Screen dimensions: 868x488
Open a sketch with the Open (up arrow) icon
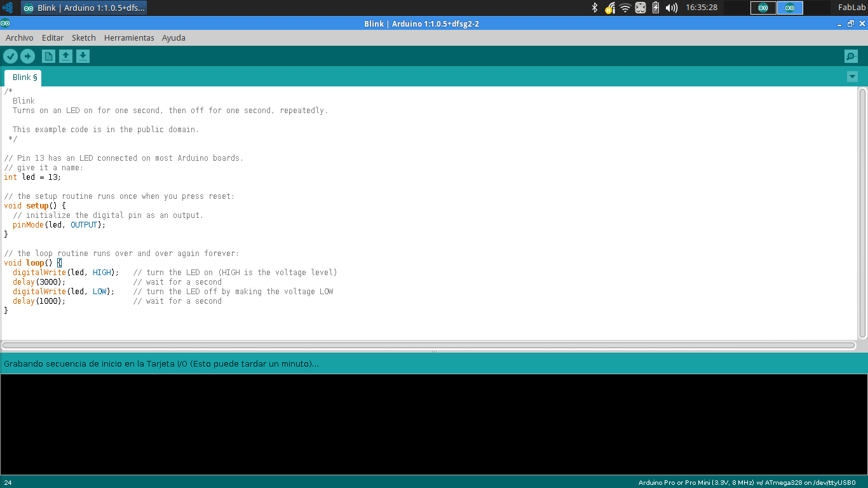coord(65,57)
